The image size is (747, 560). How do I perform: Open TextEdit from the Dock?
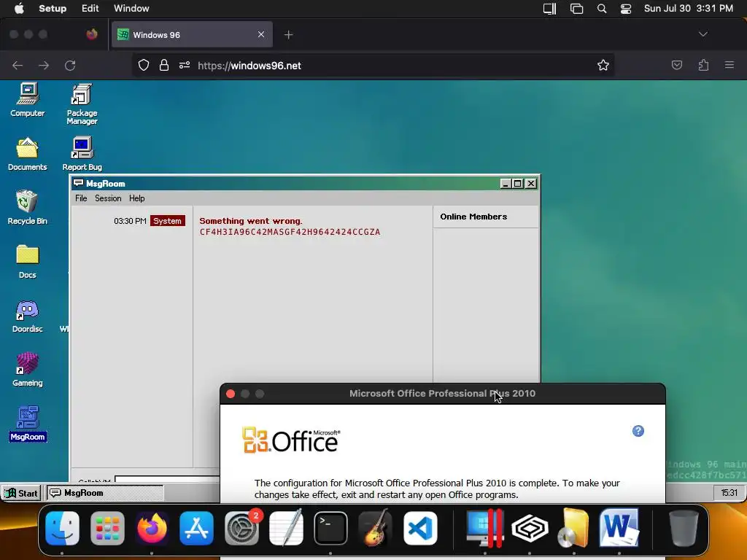click(286, 528)
